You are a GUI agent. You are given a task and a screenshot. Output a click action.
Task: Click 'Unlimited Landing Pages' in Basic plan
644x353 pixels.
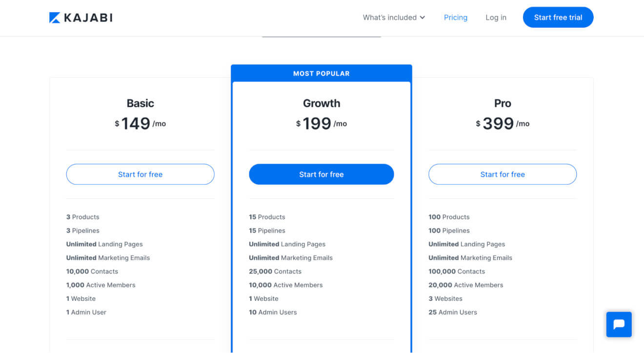[x=104, y=244]
